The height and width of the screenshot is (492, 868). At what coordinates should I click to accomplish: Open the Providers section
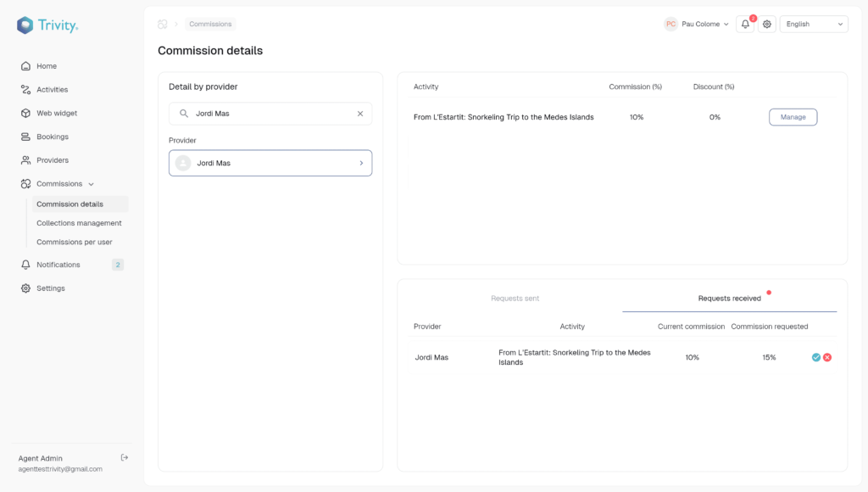(x=53, y=160)
